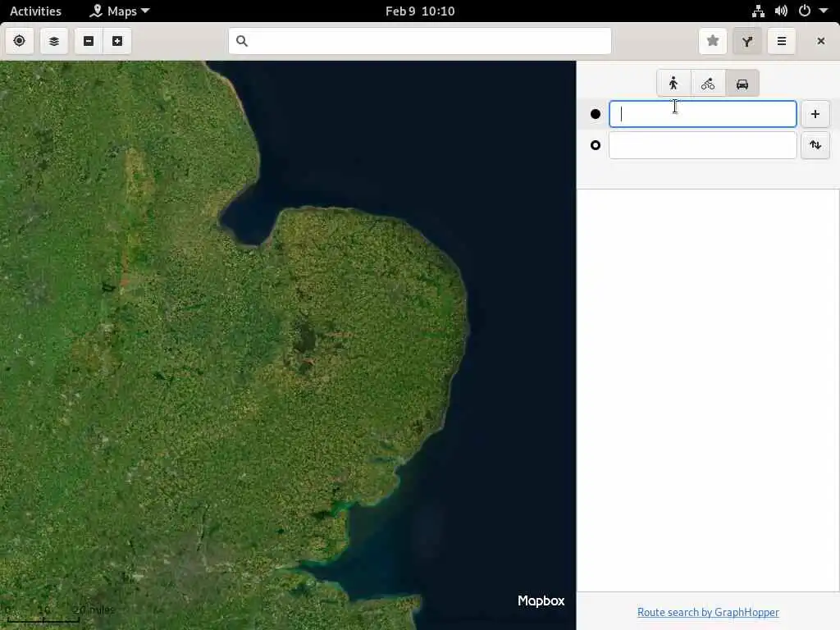Click the hollow destination point marker
The image size is (840, 630).
click(x=596, y=145)
